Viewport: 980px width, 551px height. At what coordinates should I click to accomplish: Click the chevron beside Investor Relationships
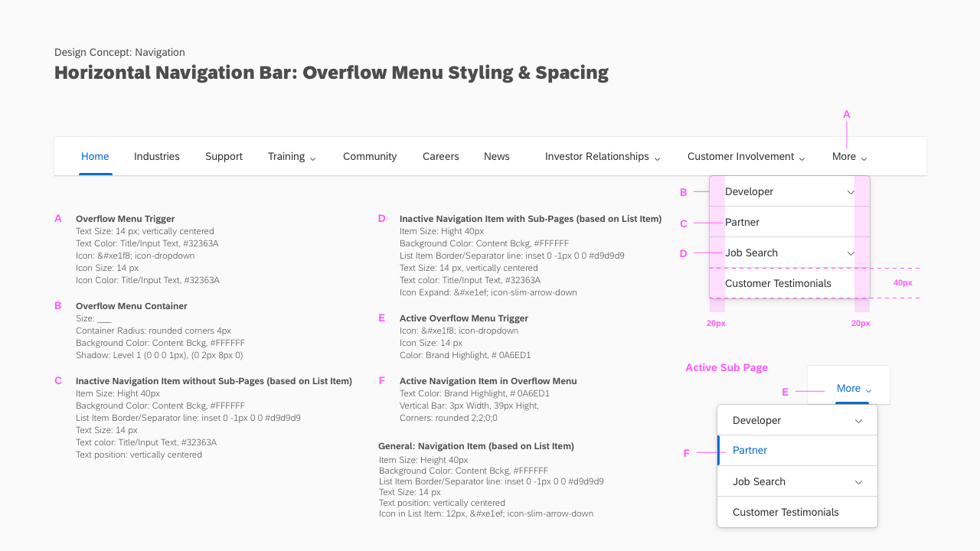[657, 157]
